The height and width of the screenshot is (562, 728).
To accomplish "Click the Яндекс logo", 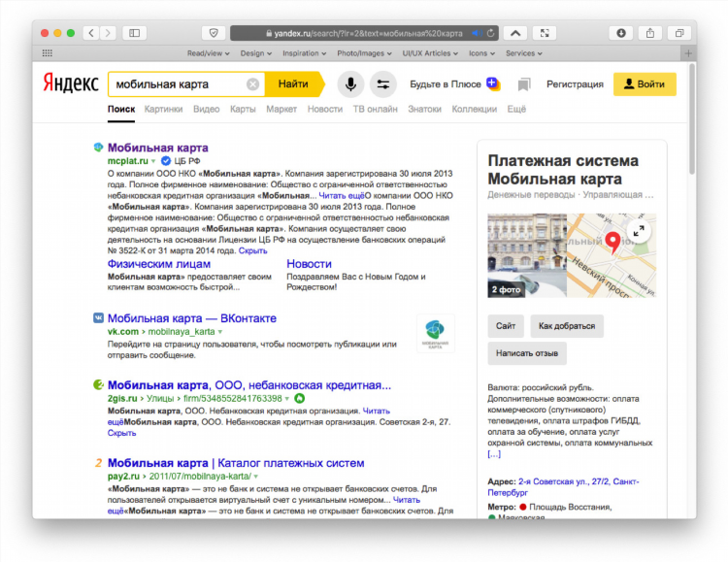I will tap(71, 83).
